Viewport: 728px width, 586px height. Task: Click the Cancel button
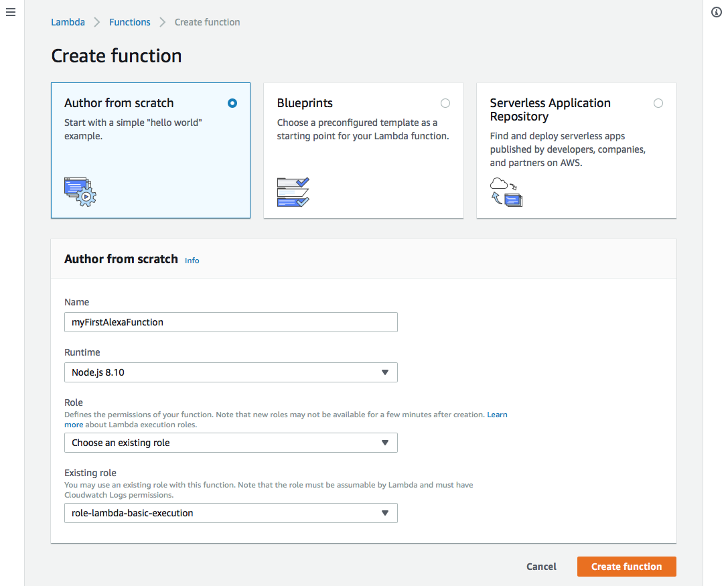[540, 566]
